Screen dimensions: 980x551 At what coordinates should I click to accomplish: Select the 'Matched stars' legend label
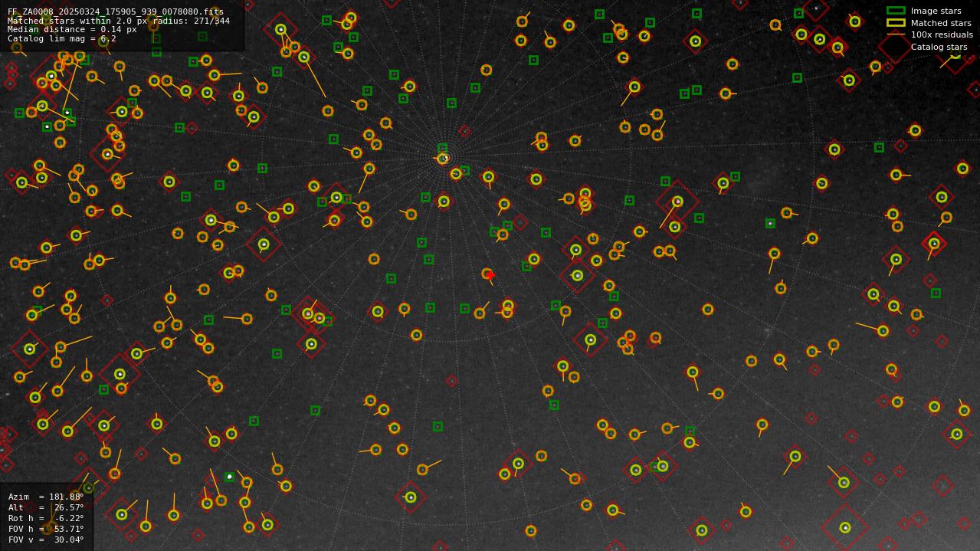click(x=941, y=23)
